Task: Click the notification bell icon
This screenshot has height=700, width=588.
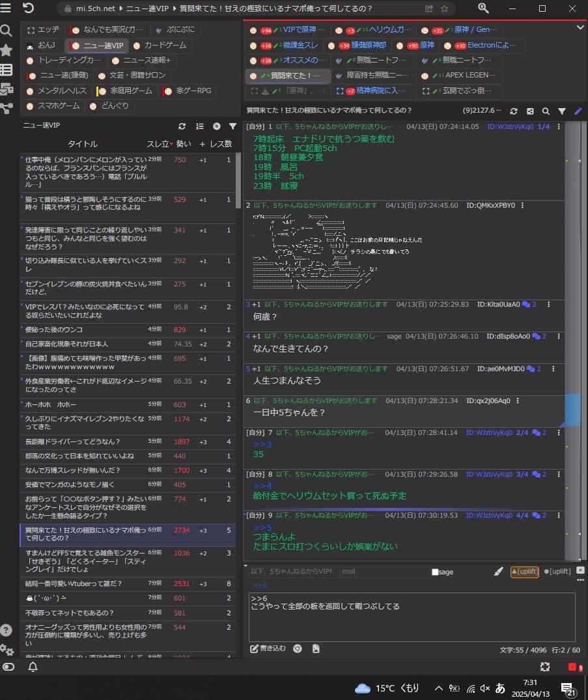Action: click(x=33, y=667)
